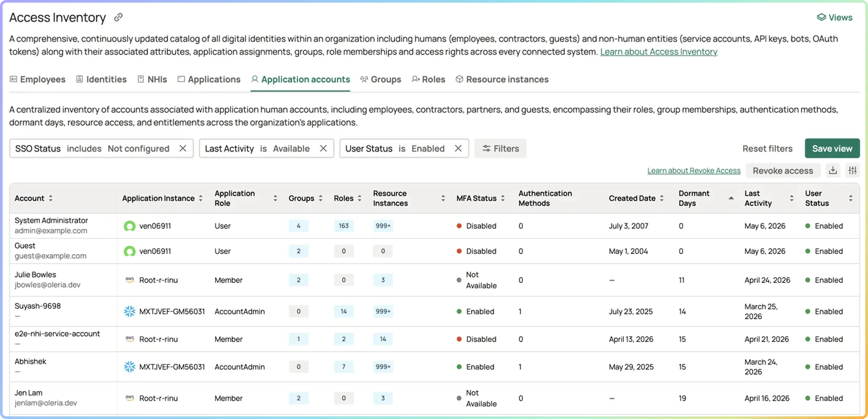The width and height of the screenshot is (868, 419).
Task: Switch to the Employees tab
Action: click(x=38, y=79)
